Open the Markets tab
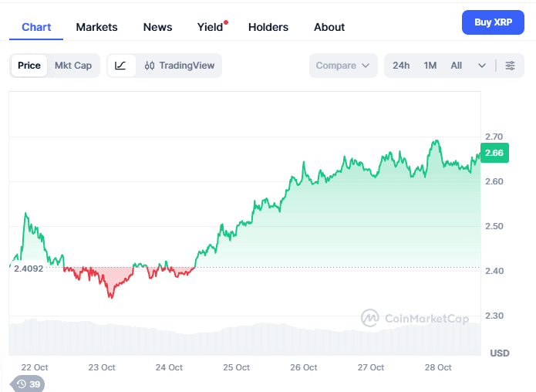Viewport: 536px width, 392px height. (96, 27)
